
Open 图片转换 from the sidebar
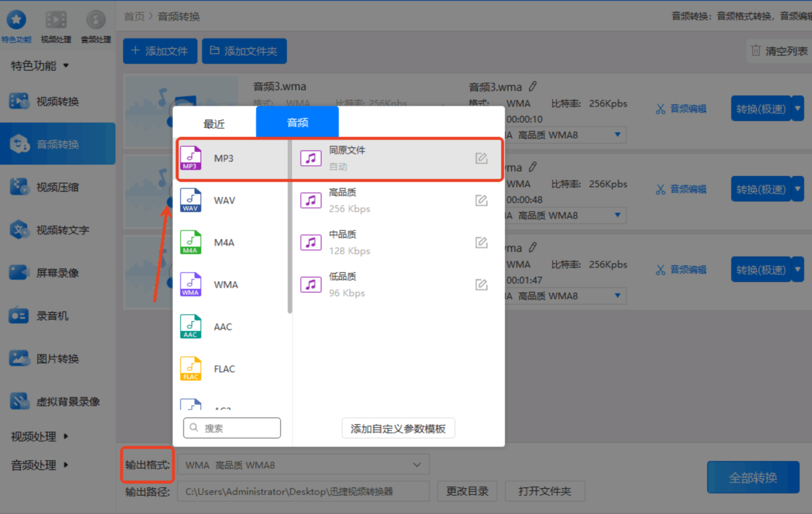57,359
